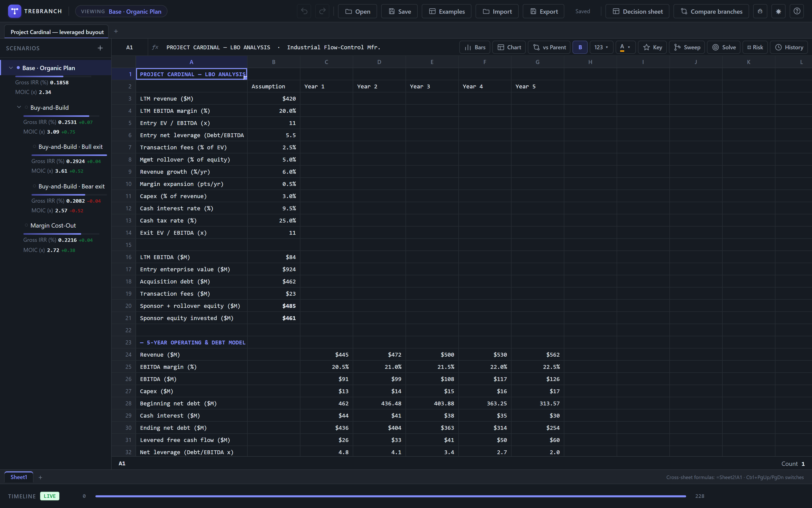The height and width of the screenshot is (508, 812).
Task: Show Bars view
Action: [475, 47]
